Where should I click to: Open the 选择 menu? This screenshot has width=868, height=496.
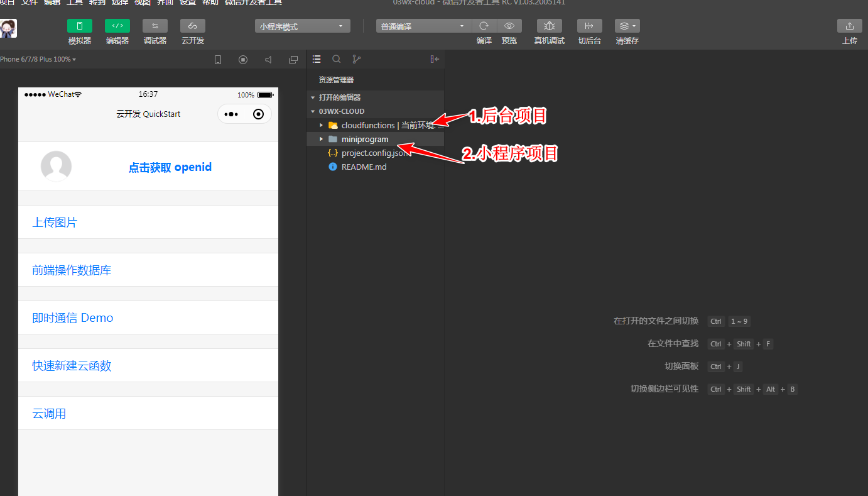pos(120,3)
